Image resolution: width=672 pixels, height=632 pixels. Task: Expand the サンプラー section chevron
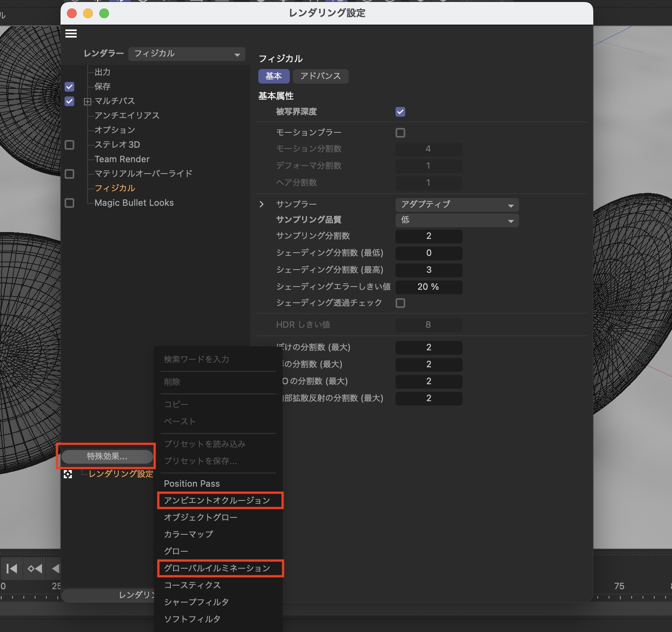[x=262, y=204]
